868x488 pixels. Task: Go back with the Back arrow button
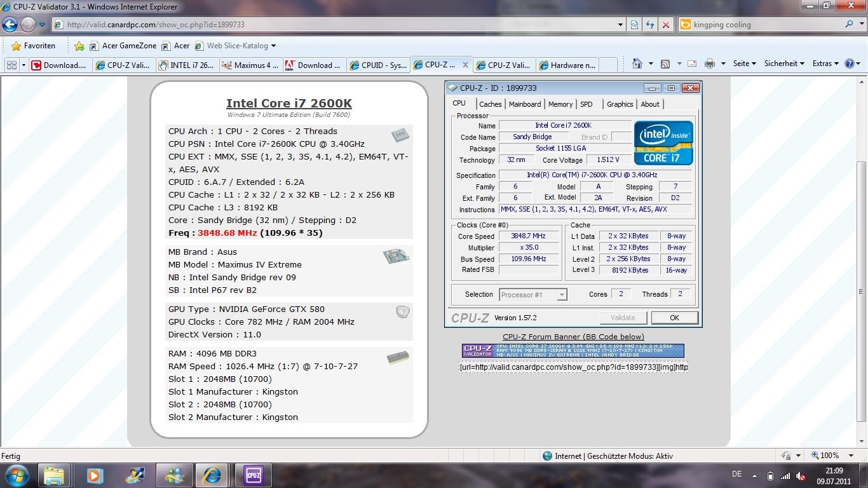click(10, 25)
